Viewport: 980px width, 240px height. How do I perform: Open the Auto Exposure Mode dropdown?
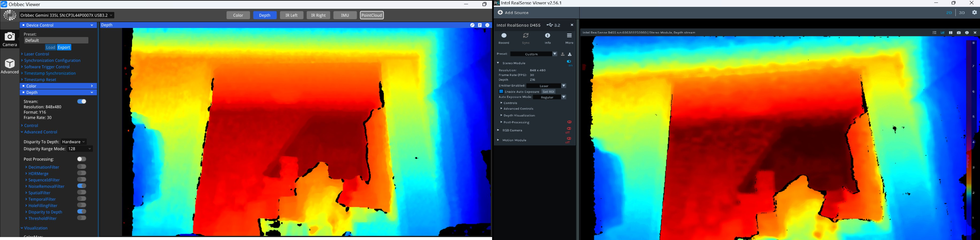click(x=550, y=97)
